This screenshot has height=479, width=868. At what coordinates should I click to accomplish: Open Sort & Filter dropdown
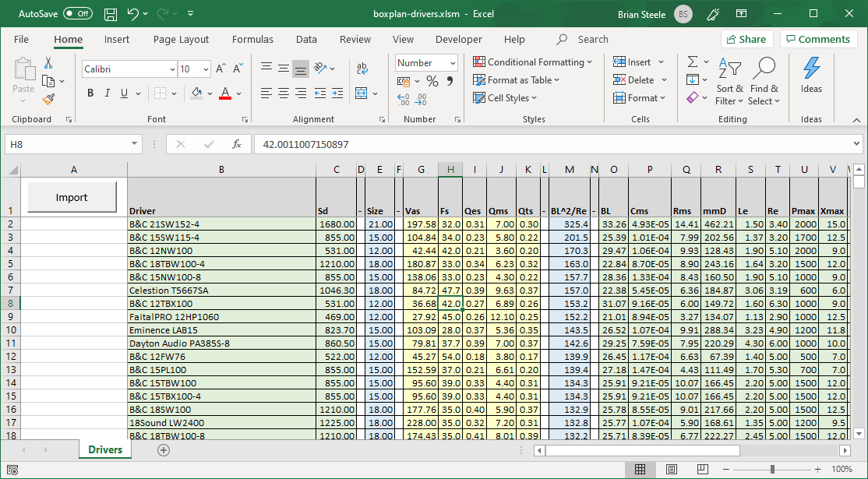729,81
